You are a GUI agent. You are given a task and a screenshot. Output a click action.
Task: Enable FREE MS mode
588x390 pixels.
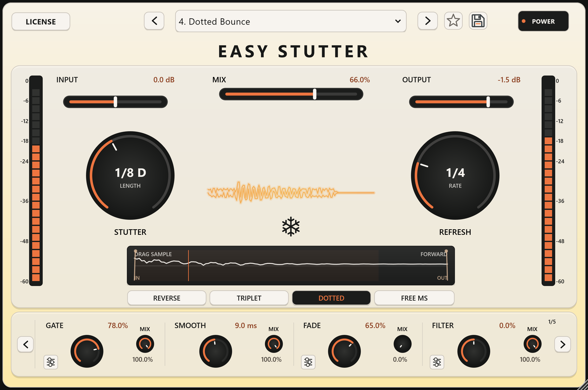414,298
